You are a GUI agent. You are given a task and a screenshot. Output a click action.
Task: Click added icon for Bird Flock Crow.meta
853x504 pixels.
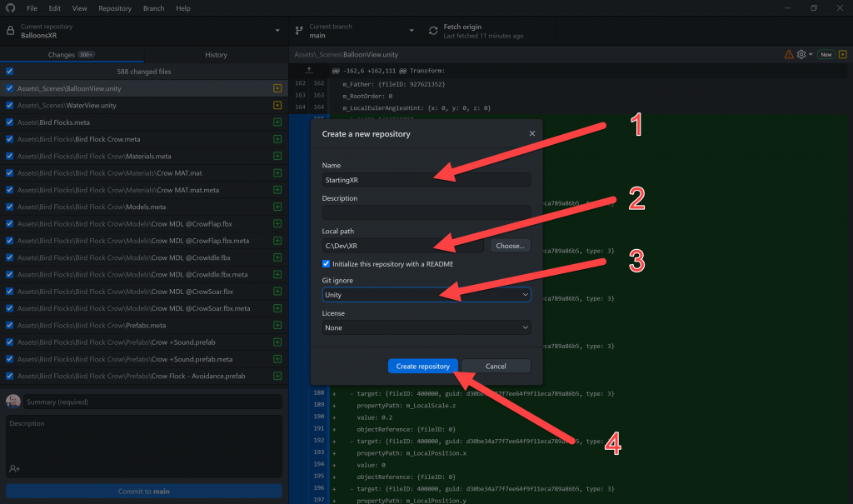[277, 139]
